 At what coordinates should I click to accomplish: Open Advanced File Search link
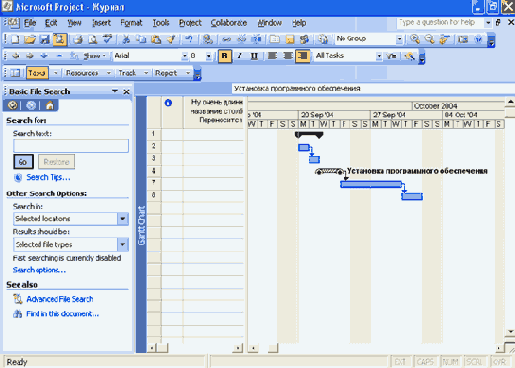pyautogui.click(x=60, y=299)
